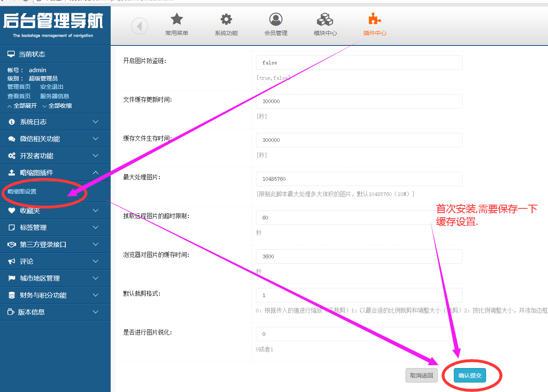Click the 安全退出 logout link

pos(52,87)
